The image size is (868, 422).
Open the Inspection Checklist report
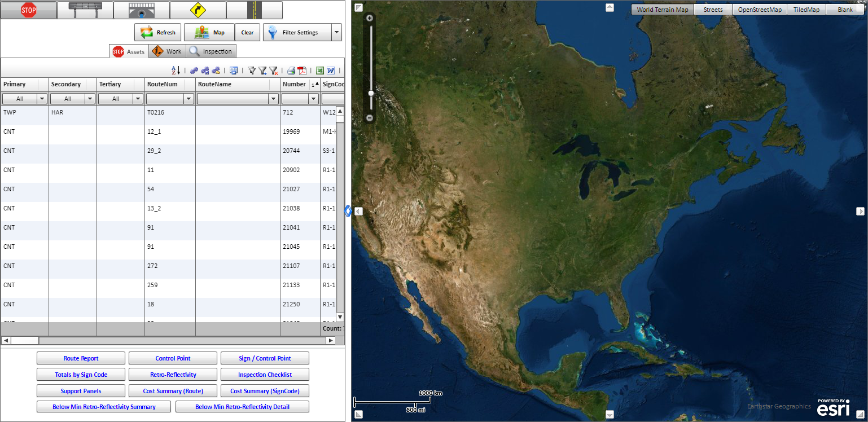click(x=265, y=375)
